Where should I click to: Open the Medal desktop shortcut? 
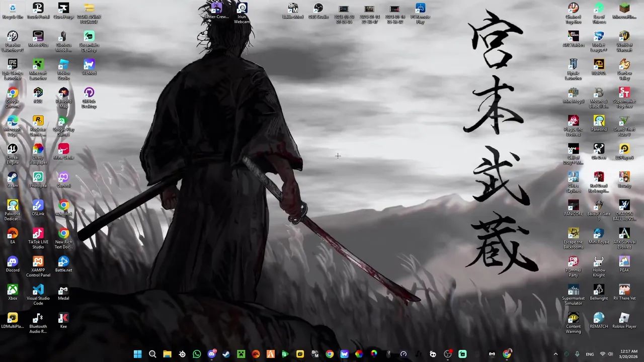(x=63, y=293)
